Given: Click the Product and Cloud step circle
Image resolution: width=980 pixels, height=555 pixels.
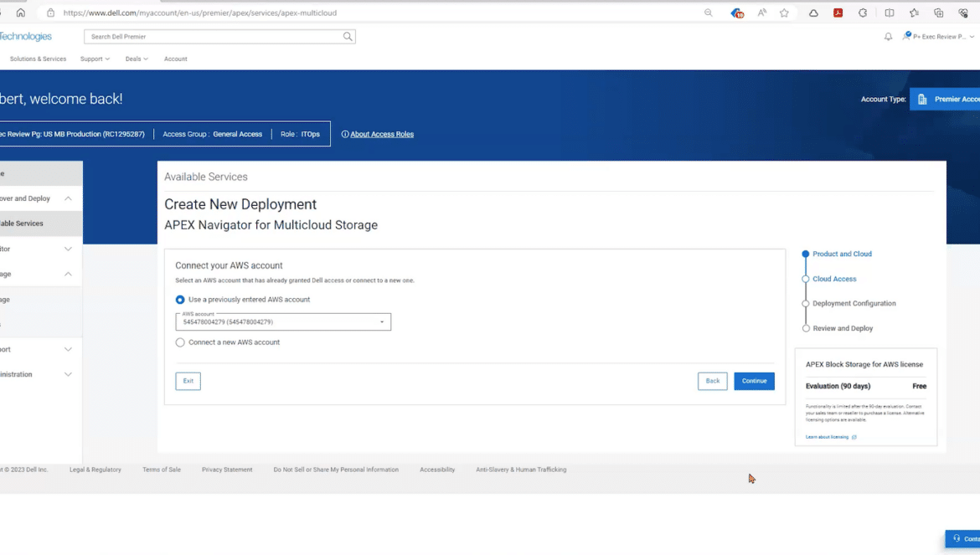Looking at the screenshot, I should point(806,254).
